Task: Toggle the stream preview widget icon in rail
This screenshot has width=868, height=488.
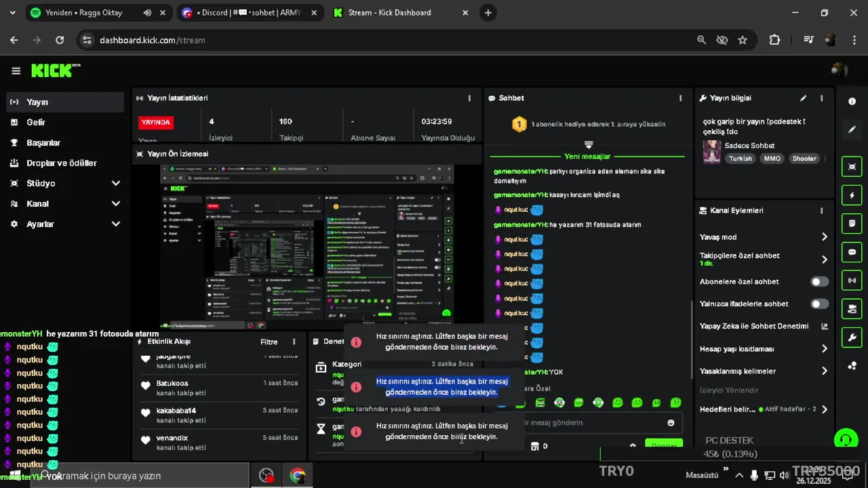Action: pos(852,167)
